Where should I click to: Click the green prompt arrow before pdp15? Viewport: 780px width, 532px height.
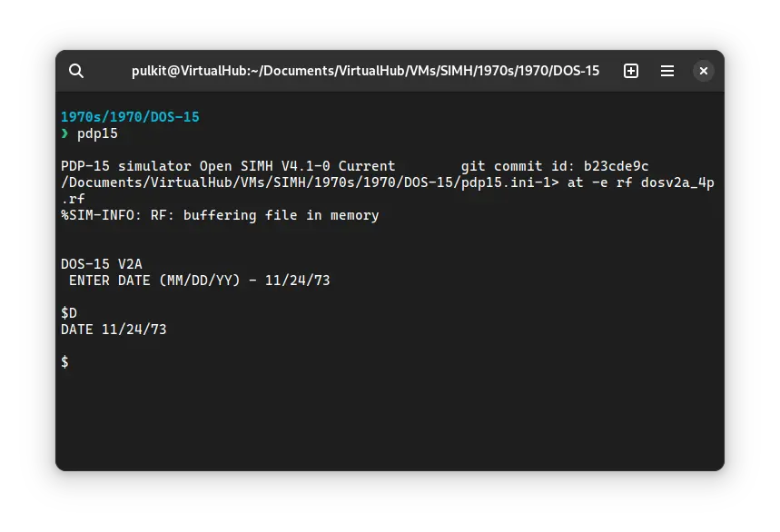(64, 133)
